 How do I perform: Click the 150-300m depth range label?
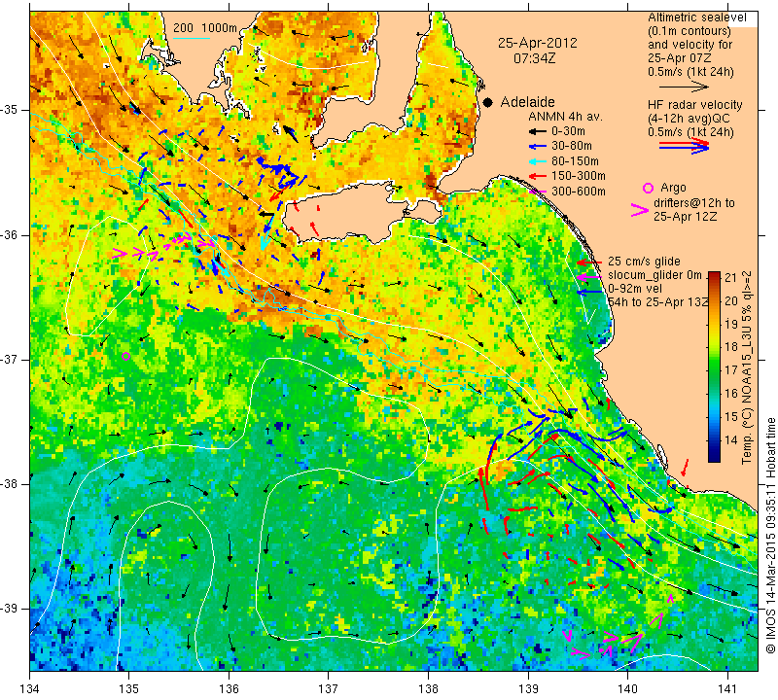pos(579,176)
